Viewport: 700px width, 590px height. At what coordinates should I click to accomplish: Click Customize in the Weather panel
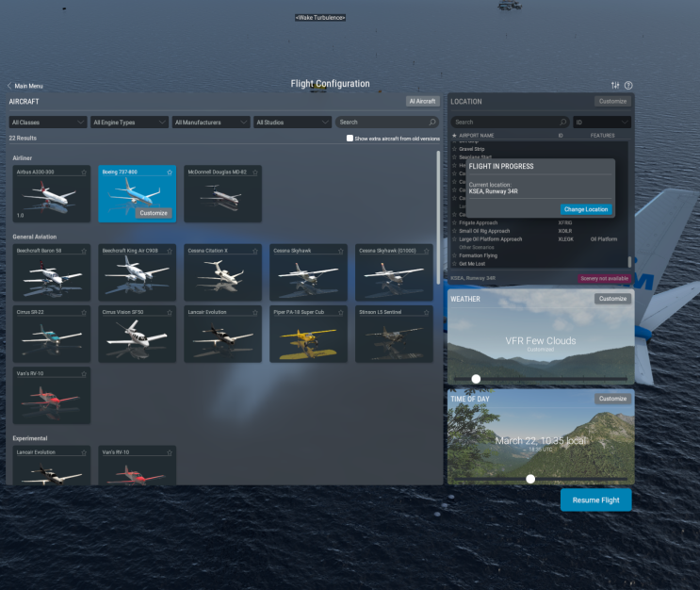pos(612,299)
